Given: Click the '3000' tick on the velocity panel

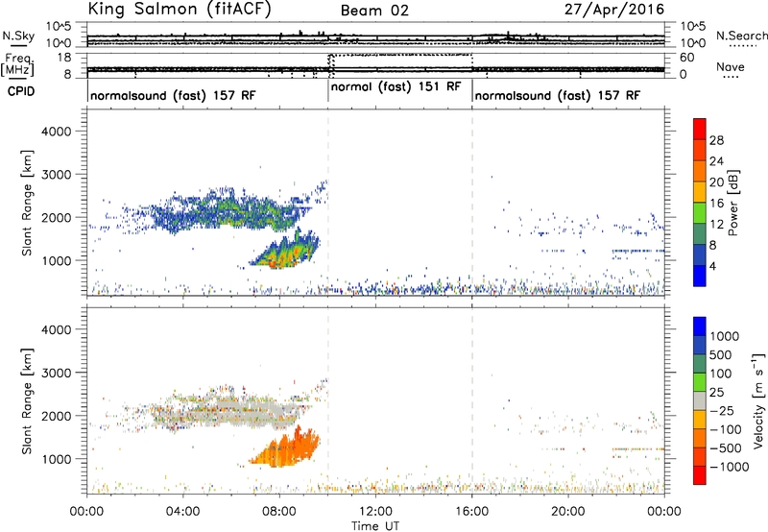Looking at the screenshot, I should pyautogui.click(x=56, y=373).
